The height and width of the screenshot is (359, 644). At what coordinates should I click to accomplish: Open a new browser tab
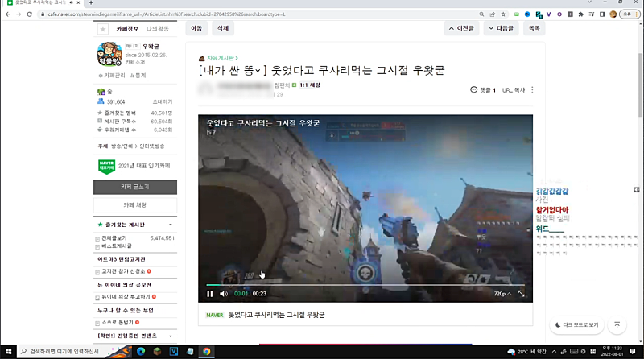91,2
